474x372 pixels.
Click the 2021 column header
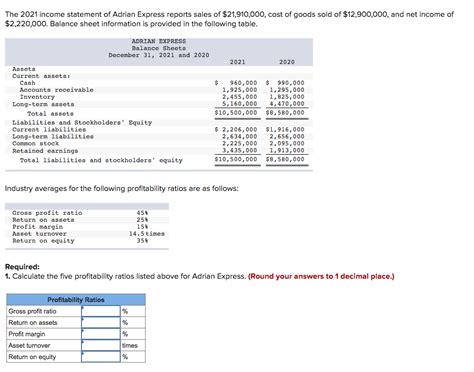click(238, 62)
